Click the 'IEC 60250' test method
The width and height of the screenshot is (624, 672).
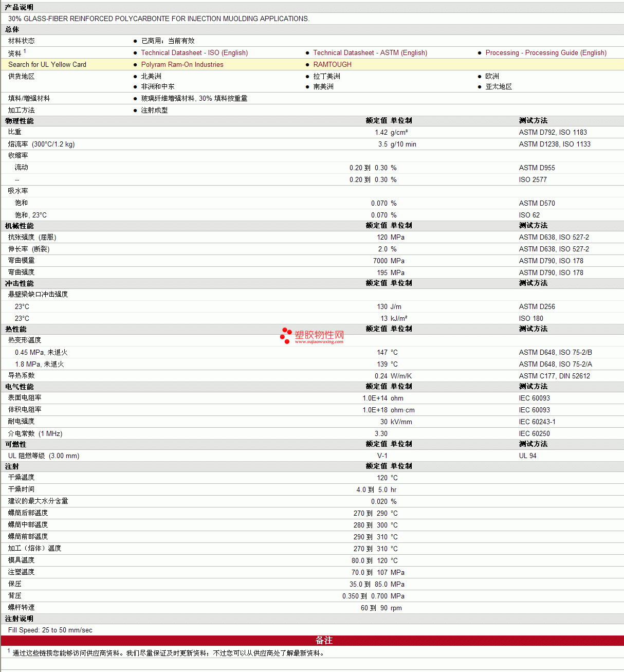(535, 434)
